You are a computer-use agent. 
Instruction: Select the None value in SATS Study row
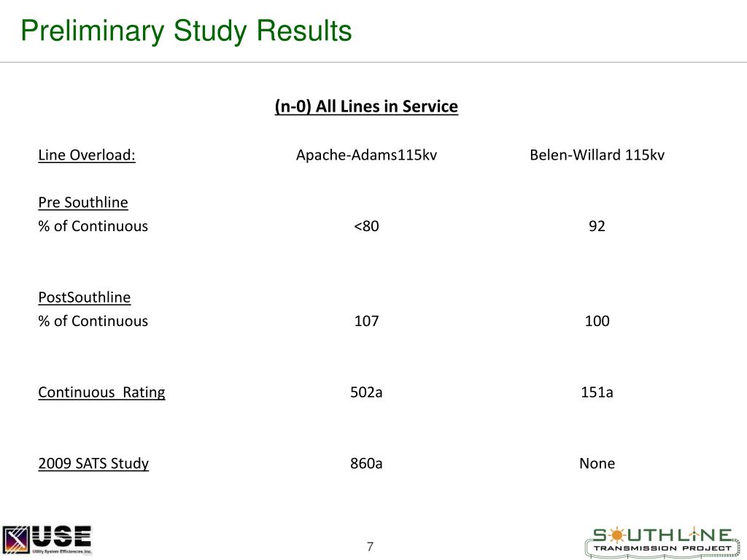coord(597,464)
